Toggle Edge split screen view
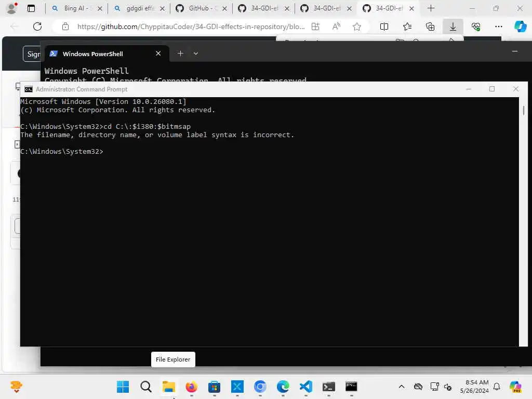This screenshot has width=532, height=399. point(384,26)
